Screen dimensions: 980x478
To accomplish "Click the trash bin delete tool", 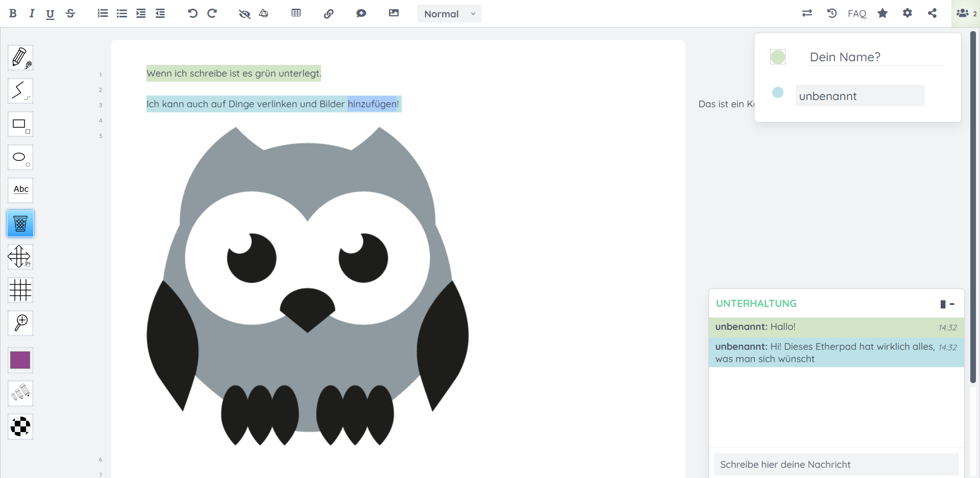I will point(20,224).
